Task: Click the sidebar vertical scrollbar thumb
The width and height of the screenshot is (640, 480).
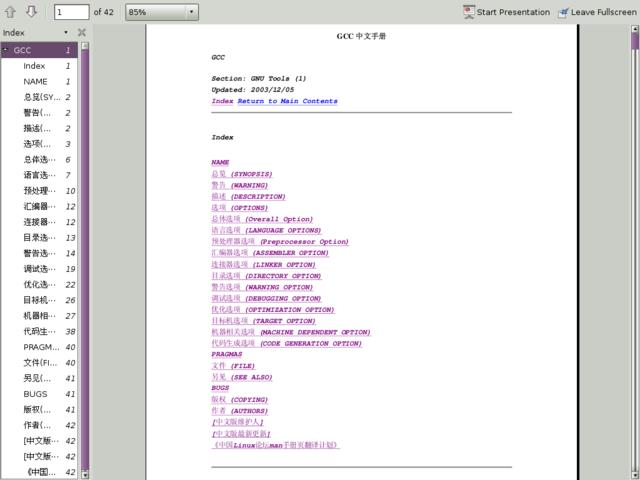Action: point(85,260)
